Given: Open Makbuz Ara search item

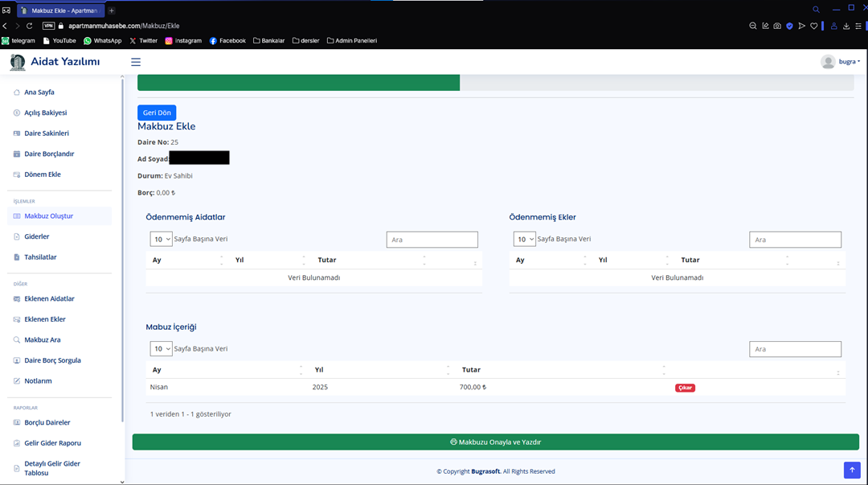Looking at the screenshot, I should click(x=42, y=340).
